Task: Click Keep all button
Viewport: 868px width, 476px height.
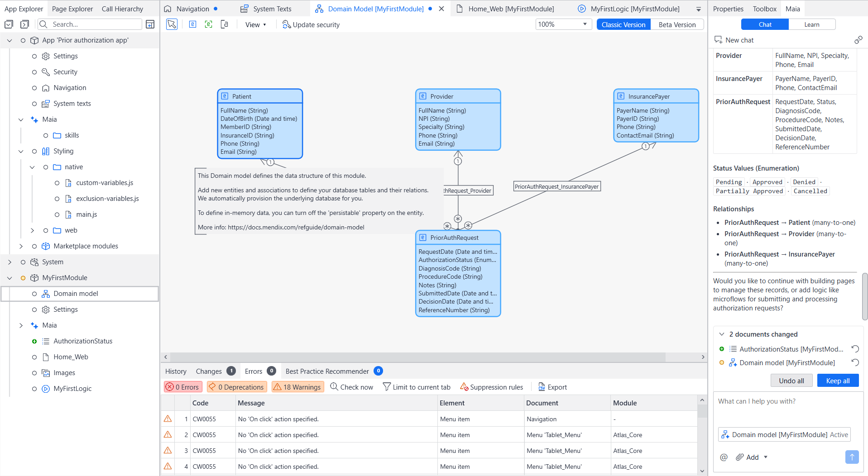Action: click(x=838, y=381)
